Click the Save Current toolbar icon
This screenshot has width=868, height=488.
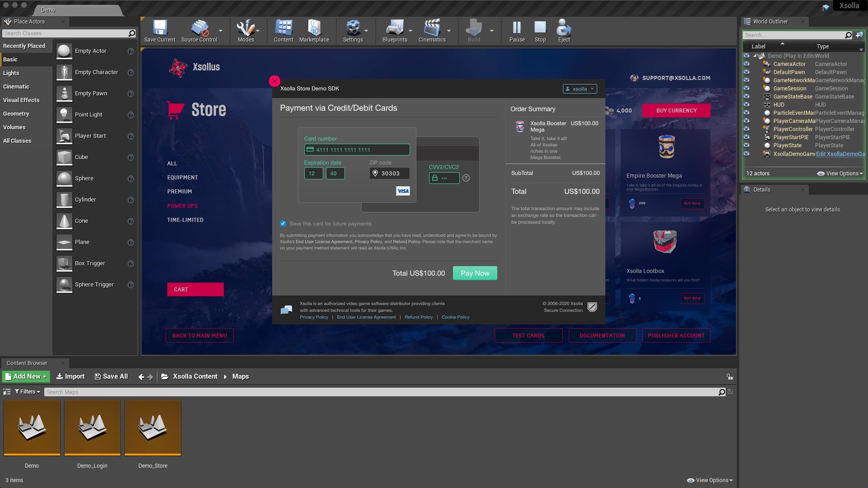(x=160, y=28)
